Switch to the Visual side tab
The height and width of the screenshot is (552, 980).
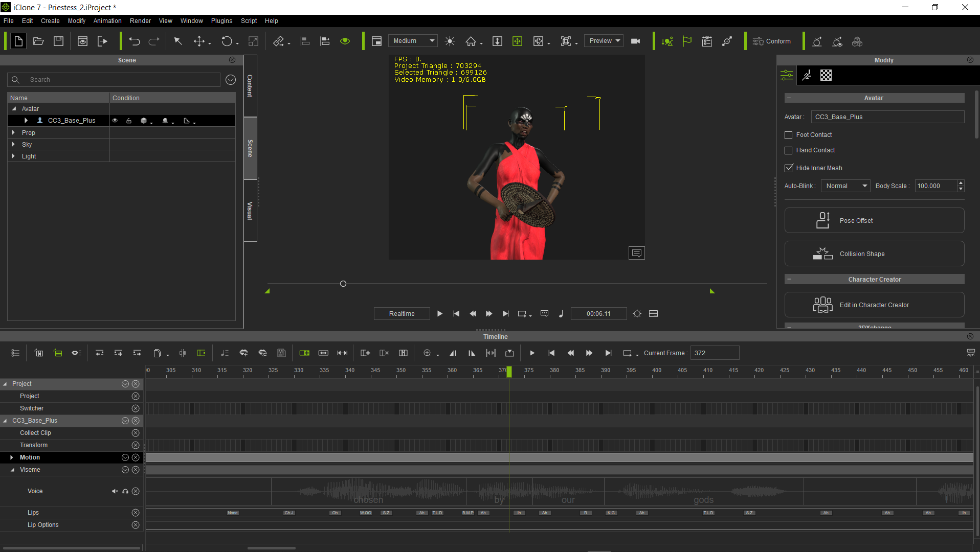tap(250, 211)
